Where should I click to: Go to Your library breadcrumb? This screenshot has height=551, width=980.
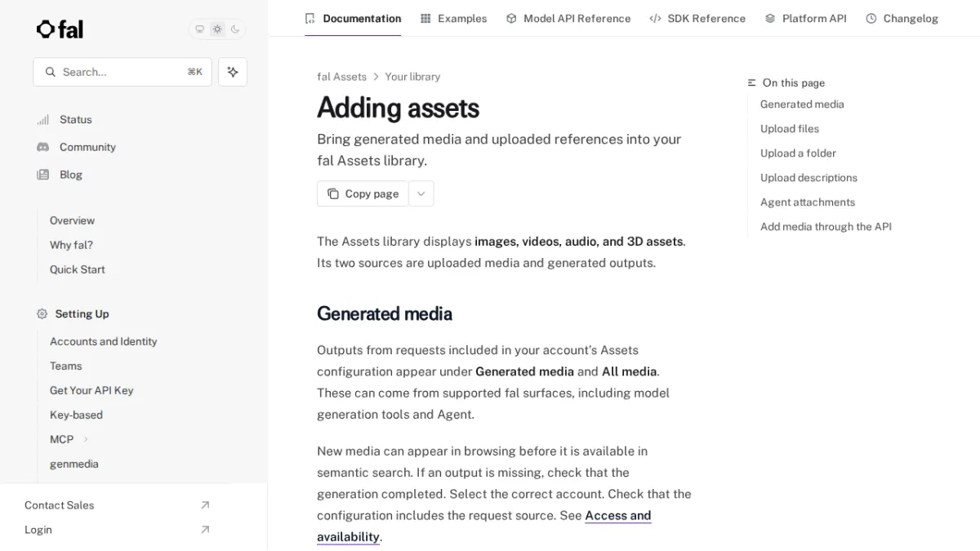coord(412,77)
